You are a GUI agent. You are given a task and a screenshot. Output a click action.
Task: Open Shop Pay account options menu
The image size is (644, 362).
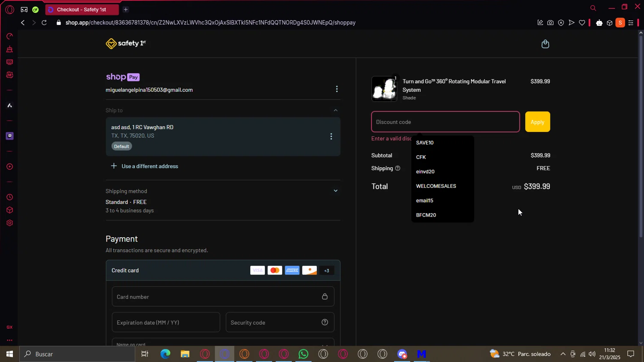click(337, 89)
